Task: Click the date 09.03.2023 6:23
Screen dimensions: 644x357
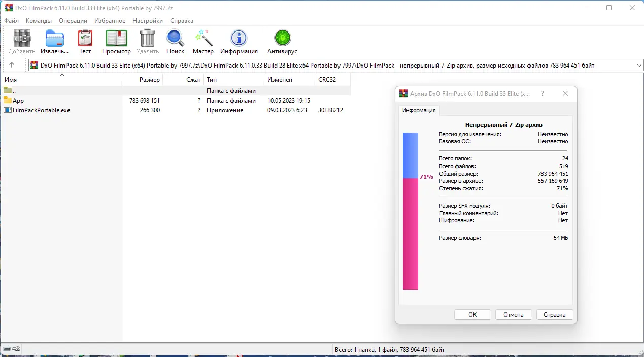Action: pos(287,110)
